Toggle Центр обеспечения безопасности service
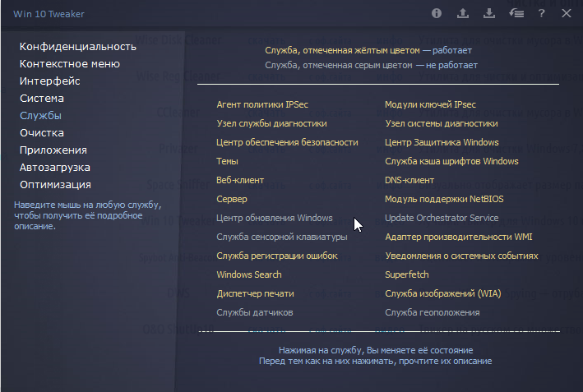This screenshot has width=583, height=392. tap(288, 142)
